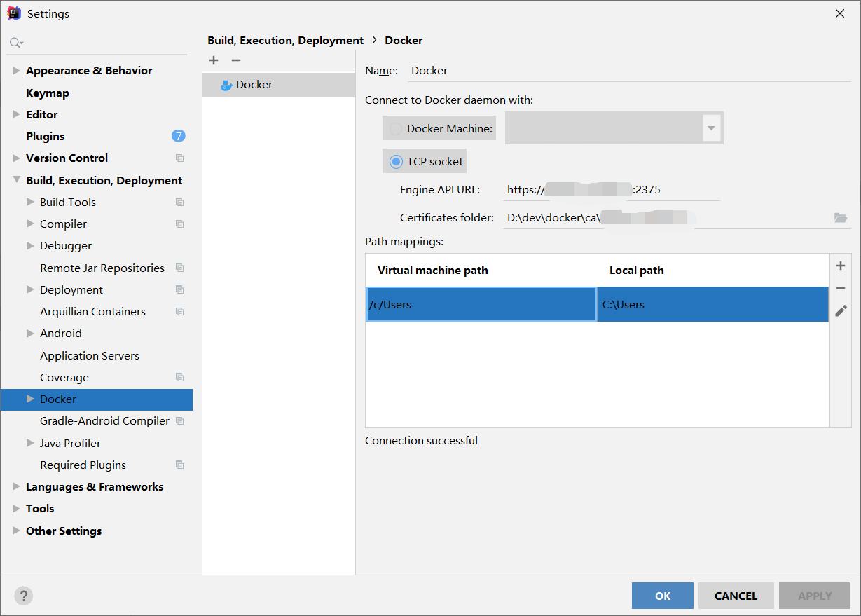861x616 pixels.
Task: Click the Engine API URL field
Action: click(x=609, y=190)
